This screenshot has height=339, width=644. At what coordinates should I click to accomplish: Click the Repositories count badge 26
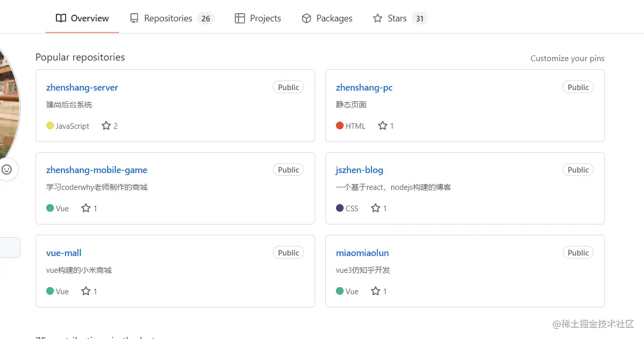coord(206,18)
